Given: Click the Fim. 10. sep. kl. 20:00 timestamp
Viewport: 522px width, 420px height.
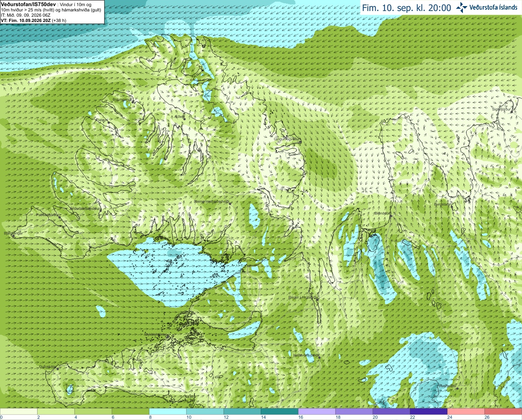Looking at the screenshot, I should click(407, 8).
